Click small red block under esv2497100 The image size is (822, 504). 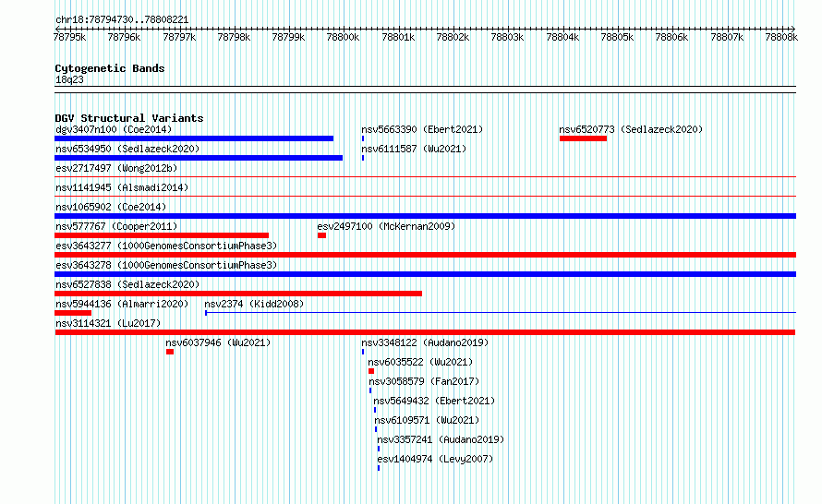pos(322,235)
